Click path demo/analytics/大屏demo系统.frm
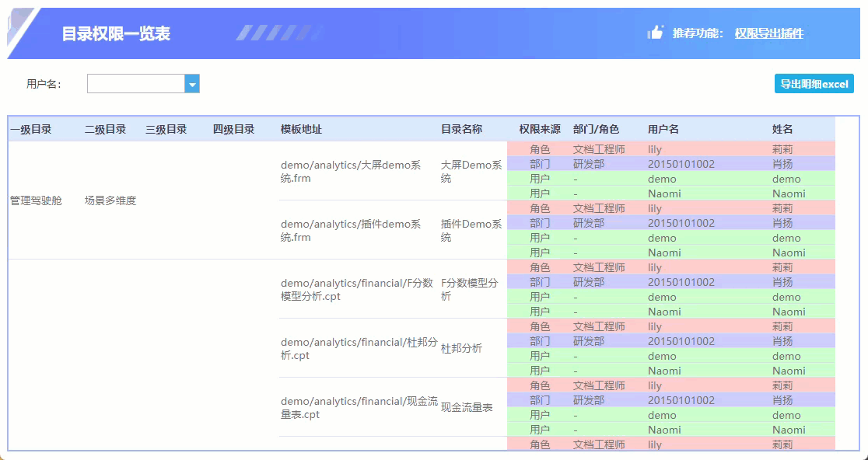Image resolution: width=868 pixels, height=460 pixels. point(351,172)
